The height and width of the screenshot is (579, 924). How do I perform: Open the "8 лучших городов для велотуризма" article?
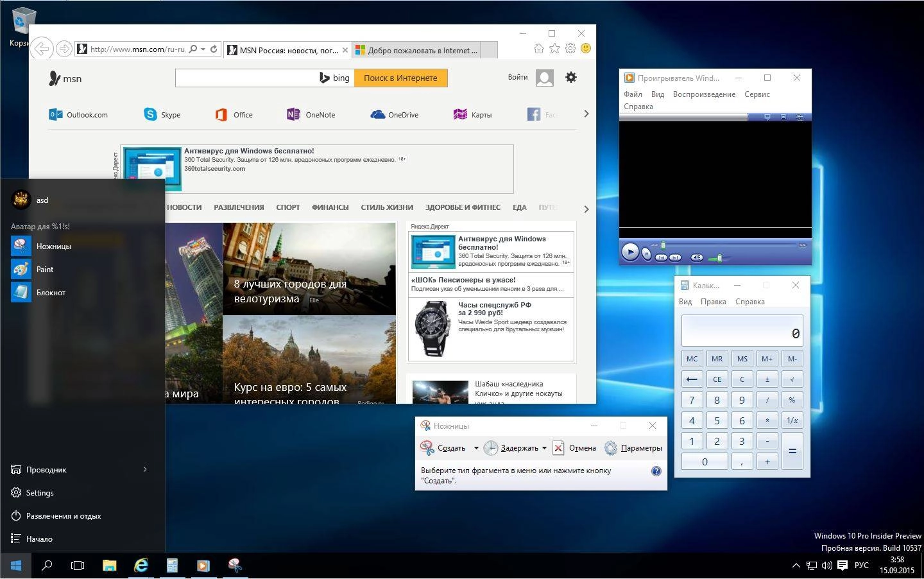tap(309, 268)
